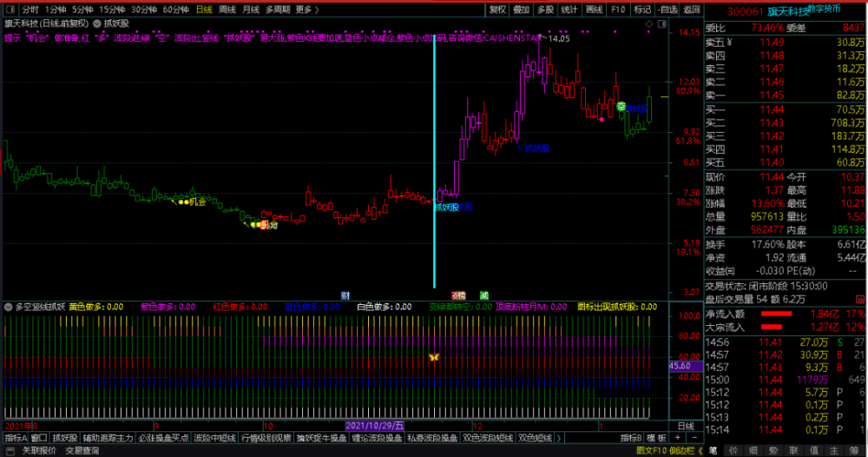Open the 模板 template menu
The image size is (868, 457).
pos(656,438)
